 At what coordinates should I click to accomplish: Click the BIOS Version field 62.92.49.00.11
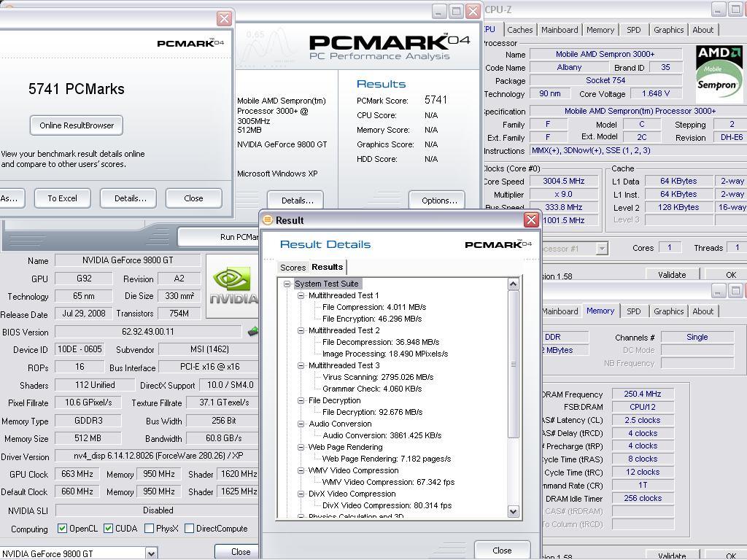click(x=148, y=332)
